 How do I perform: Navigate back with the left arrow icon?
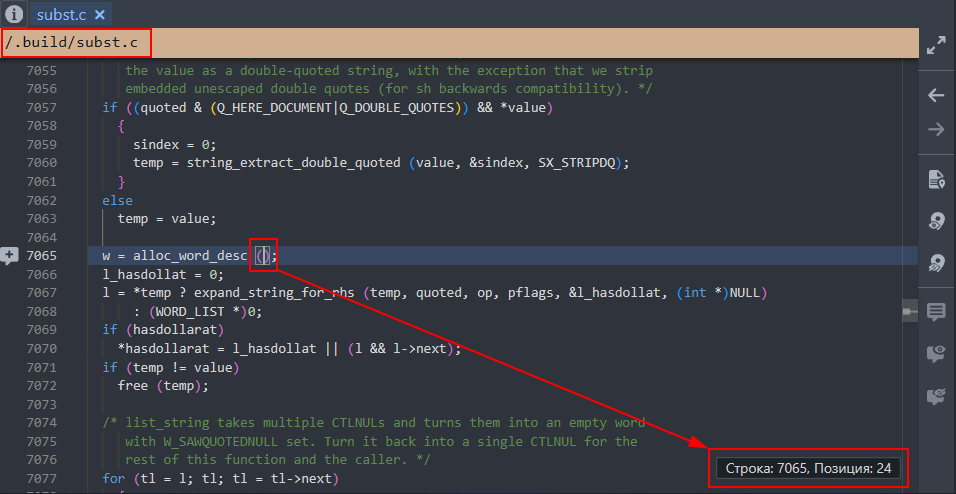[936, 95]
